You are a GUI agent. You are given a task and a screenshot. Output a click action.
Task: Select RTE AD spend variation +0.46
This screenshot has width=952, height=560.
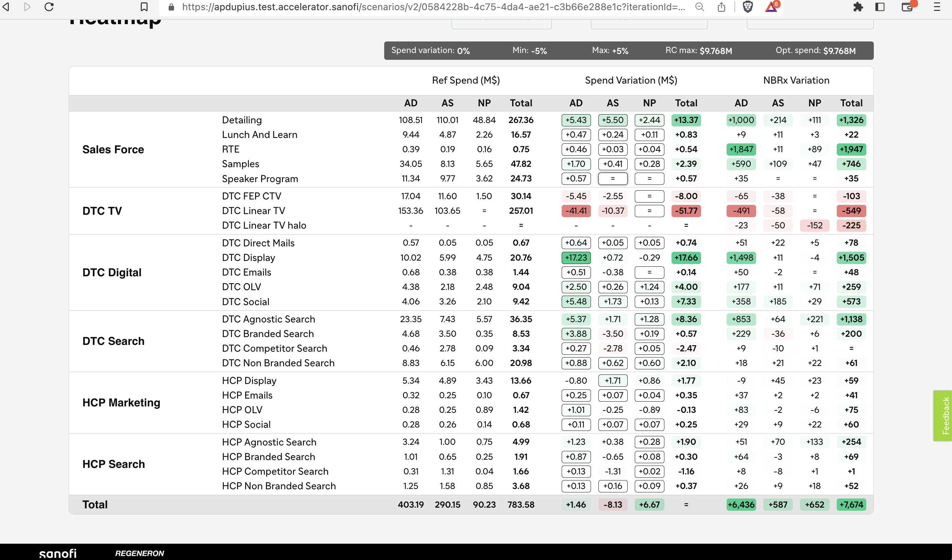[576, 149]
